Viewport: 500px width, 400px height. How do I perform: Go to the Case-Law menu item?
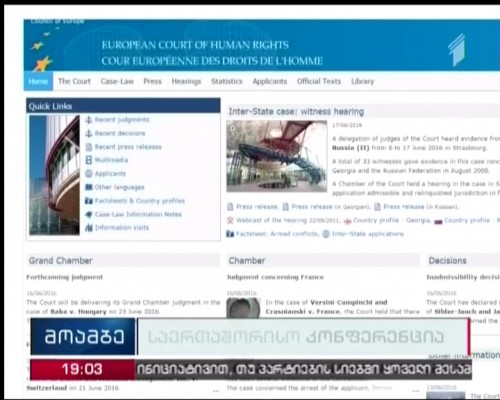click(117, 81)
